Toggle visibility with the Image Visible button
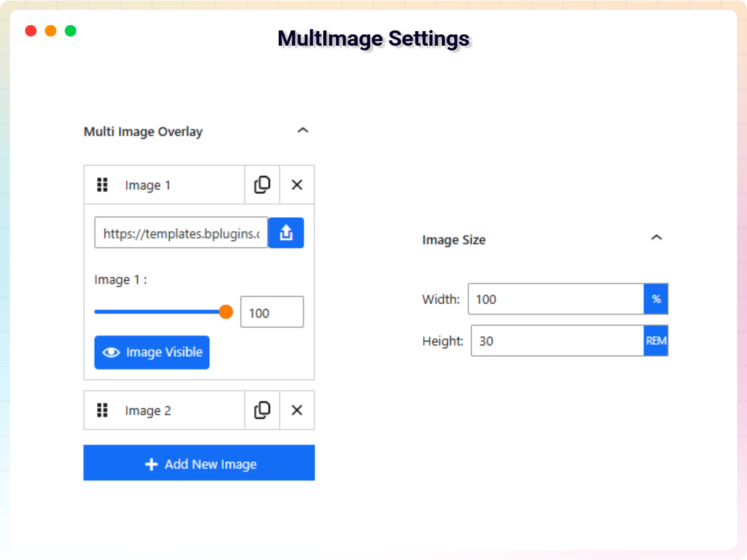747x560 pixels. click(152, 352)
